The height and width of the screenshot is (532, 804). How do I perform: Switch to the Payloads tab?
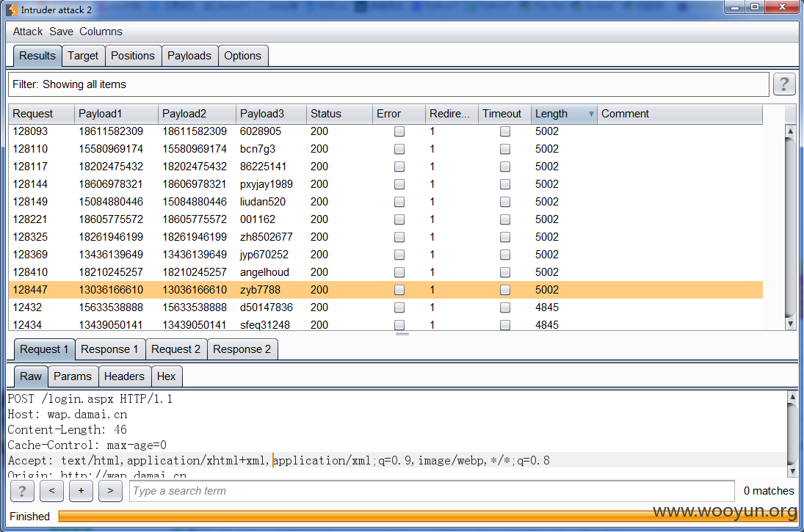(189, 56)
